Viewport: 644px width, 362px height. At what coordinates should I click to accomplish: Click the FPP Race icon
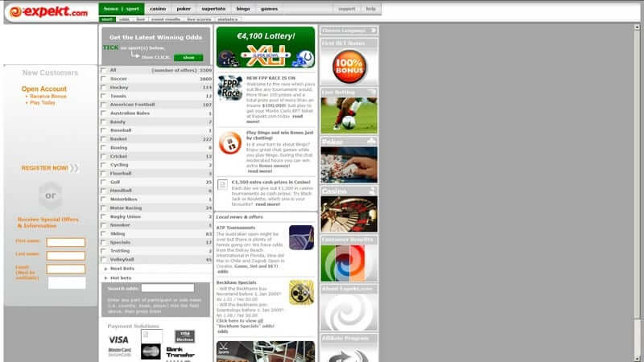230,88
